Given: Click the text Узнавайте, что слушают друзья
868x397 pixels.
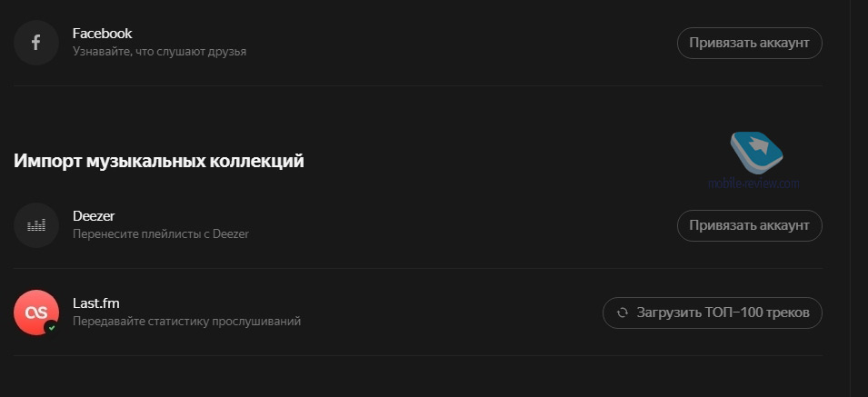Looking at the screenshot, I should (159, 52).
